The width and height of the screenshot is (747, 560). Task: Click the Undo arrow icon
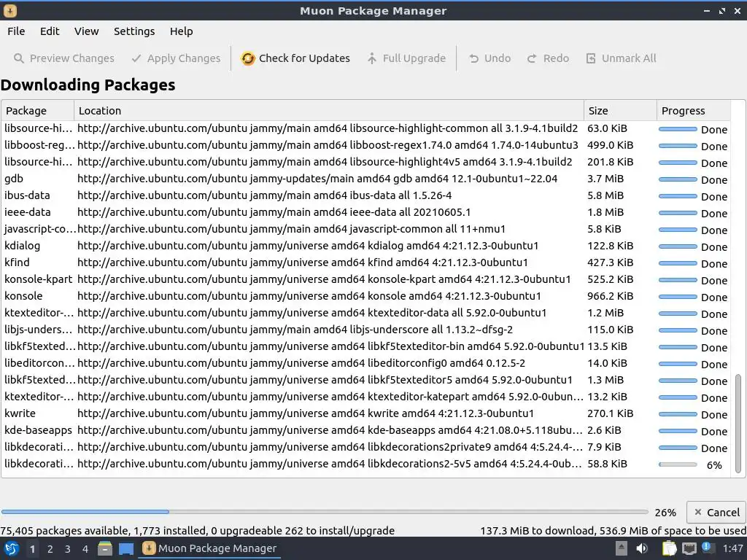pyautogui.click(x=473, y=58)
